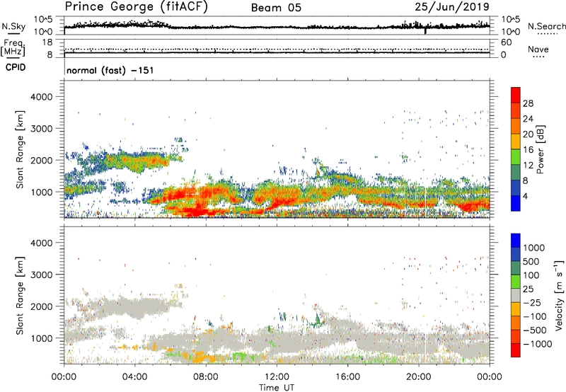Click the "Freq. [MHz]" axis label
The height and width of the screenshot is (392, 566).
[13, 47]
